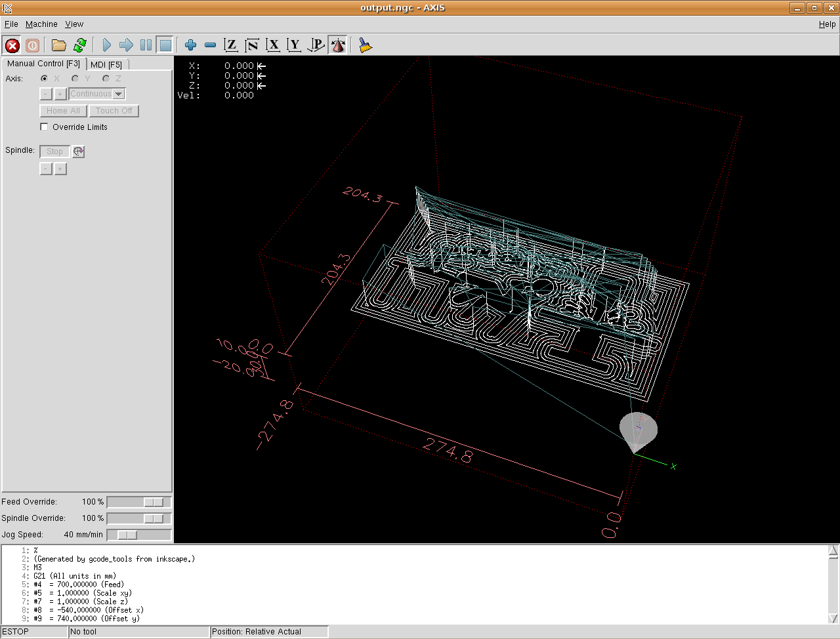Toggle the Emergency Stop button
840x639 pixels.
coord(12,45)
